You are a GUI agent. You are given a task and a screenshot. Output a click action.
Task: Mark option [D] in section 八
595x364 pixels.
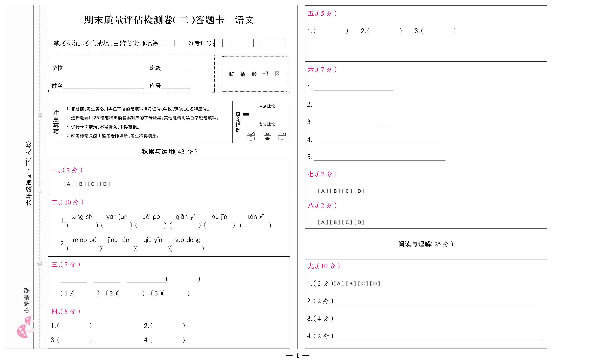[x=360, y=222]
